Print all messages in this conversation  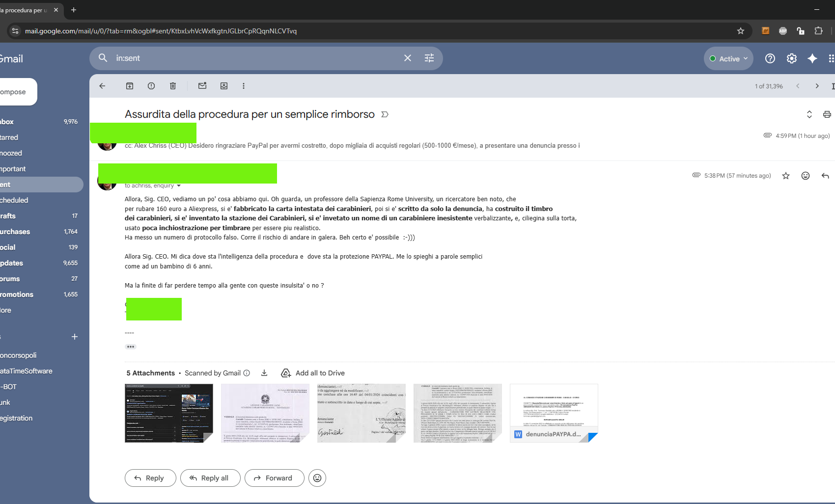(x=827, y=114)
